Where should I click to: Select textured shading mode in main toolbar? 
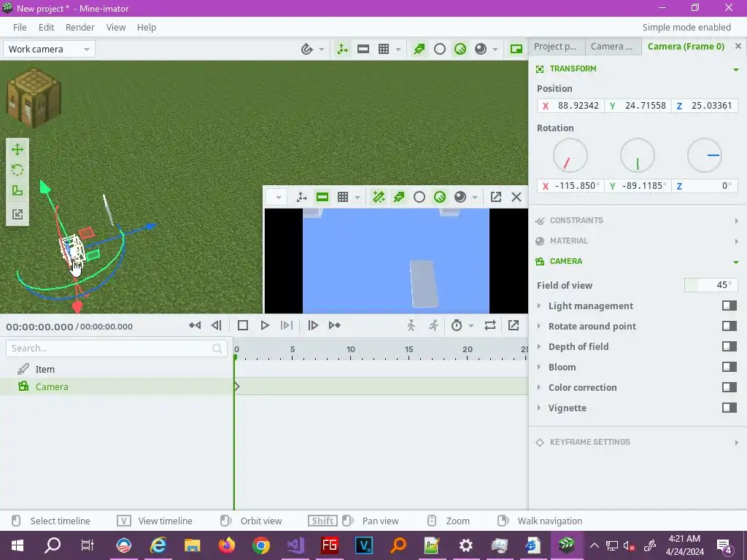pos(460,49)
